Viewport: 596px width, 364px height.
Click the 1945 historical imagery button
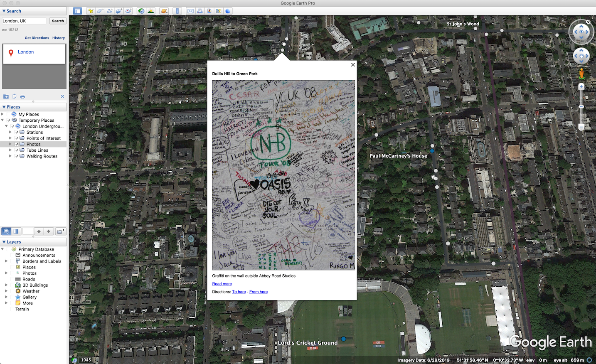(x=86, y=360)
